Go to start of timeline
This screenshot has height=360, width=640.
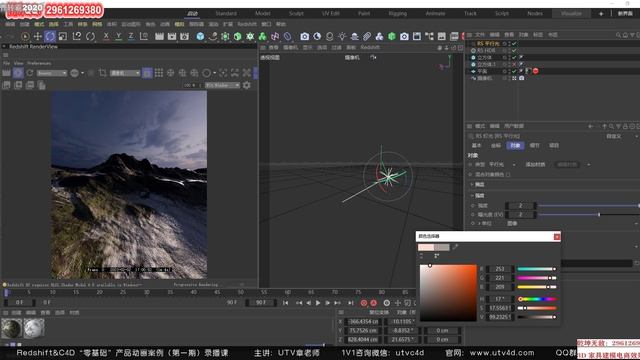click(285, 303)
